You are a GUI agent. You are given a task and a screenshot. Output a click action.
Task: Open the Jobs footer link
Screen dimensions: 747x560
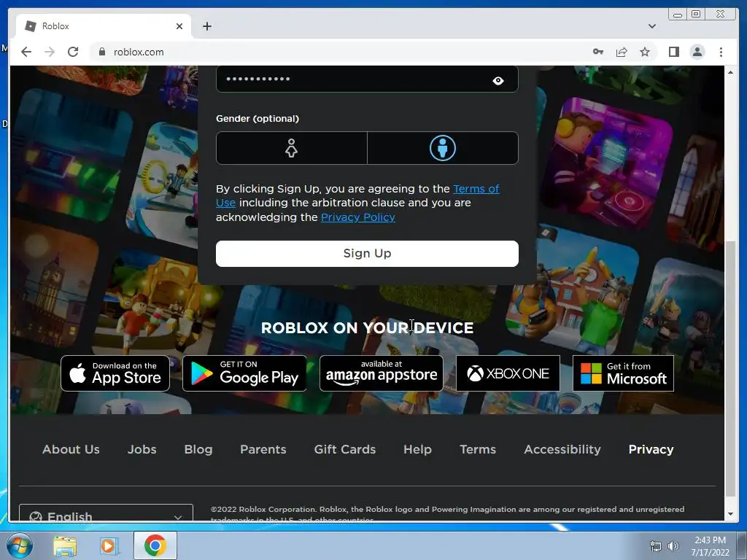(x=142, y=449)
